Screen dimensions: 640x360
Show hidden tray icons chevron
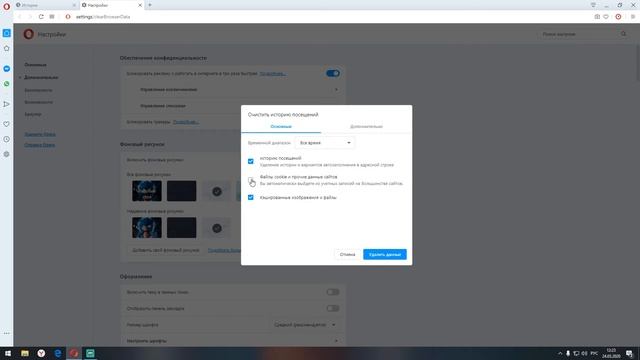click(560, 353)
